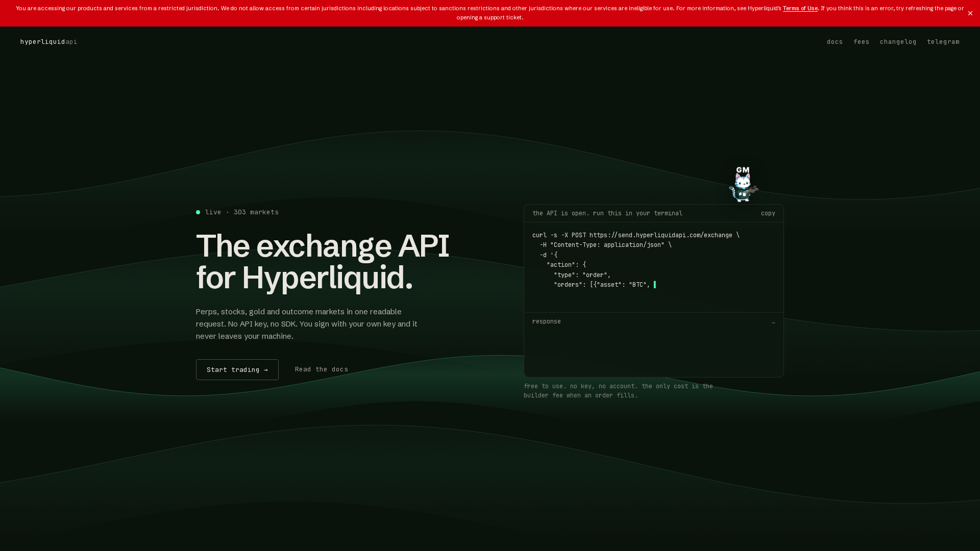Click the "orders" asset BTC line

click(602, 285)
